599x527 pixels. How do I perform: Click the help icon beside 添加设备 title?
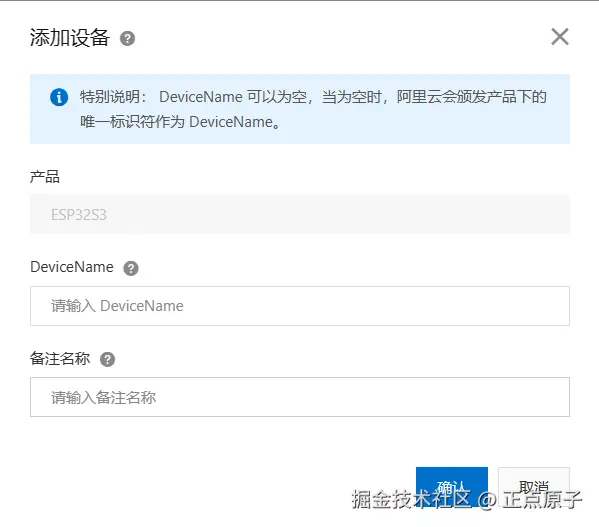(x=128, y=39)
